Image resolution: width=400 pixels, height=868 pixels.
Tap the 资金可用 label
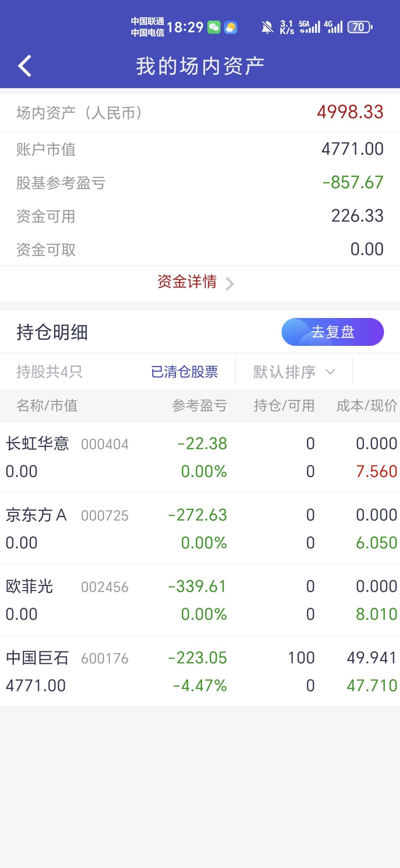[x=46, y=216]
